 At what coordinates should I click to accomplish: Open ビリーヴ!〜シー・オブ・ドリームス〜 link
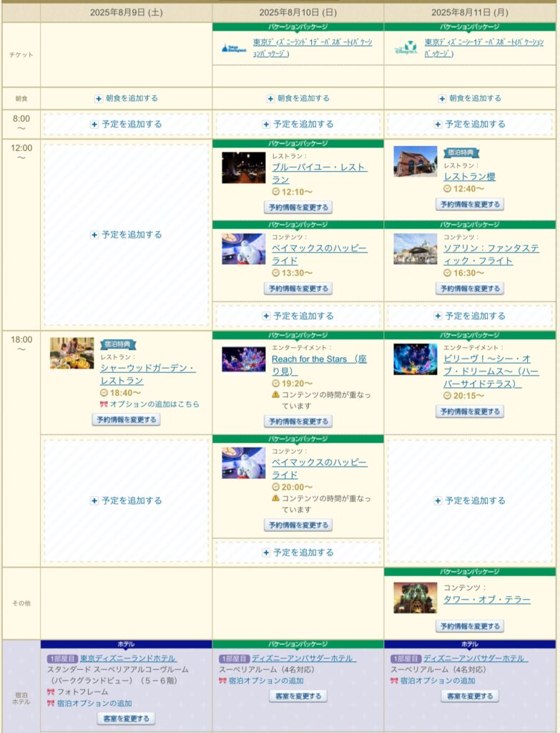(491, 372)
